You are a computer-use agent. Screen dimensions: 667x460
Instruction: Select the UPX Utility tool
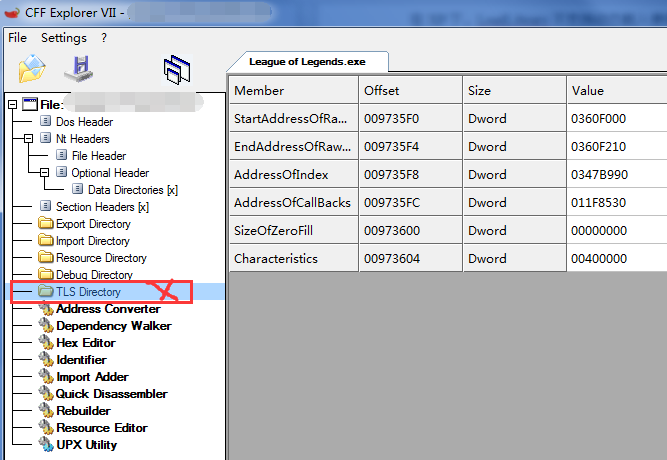point(86,445)
